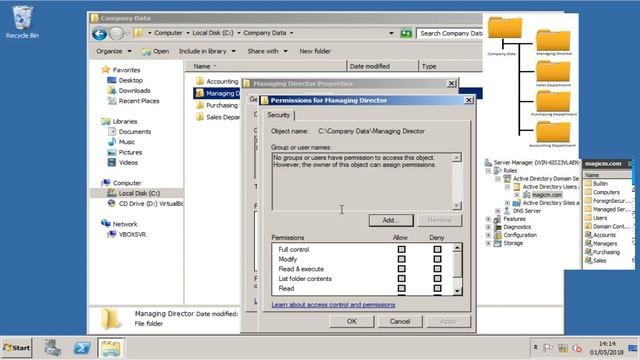The image size is (640, 360).
Task: Click the Windows Explorer taskbar icon
Action: click(x=111, y=348)
